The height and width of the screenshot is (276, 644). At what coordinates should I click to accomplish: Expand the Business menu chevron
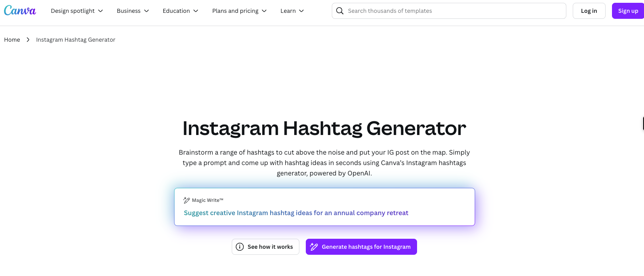pyautogui.click(x=146, y=11)
